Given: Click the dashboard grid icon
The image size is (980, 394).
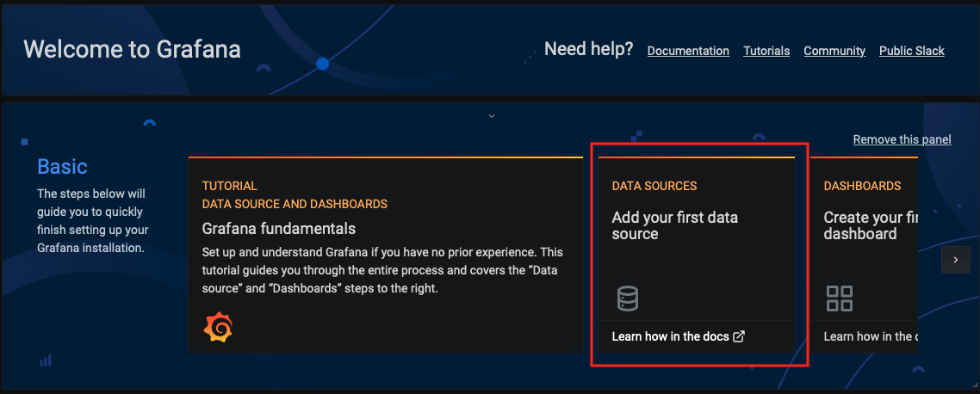Looking at the screenshot, I should point(839,299).
